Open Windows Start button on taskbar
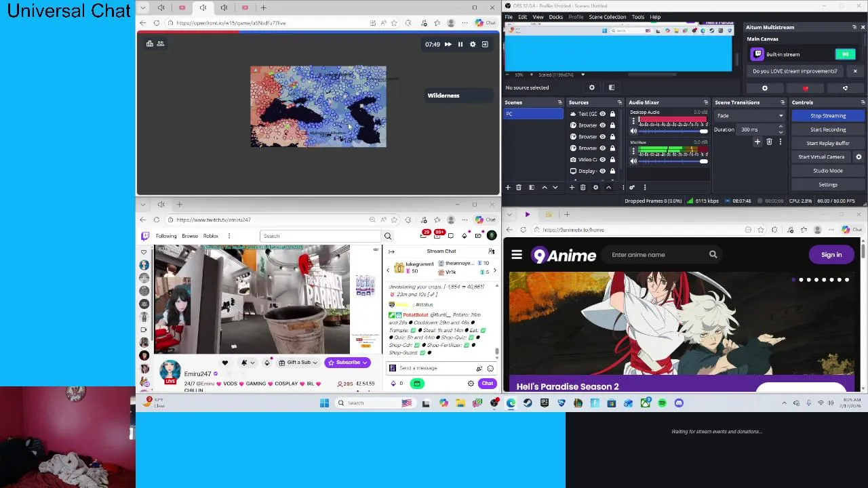Image resolution: width=868 pixels, height=488 pixels. 324,403
